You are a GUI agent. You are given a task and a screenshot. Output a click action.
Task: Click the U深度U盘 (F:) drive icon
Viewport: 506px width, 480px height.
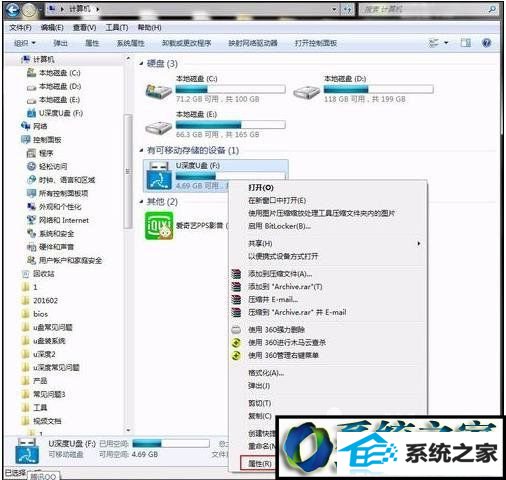coord(159,175)
